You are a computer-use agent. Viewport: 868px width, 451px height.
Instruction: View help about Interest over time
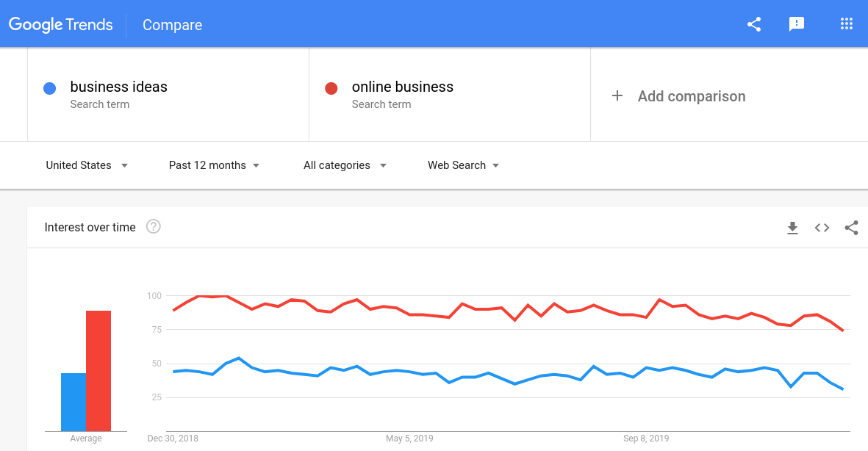(x=153, y=227)
